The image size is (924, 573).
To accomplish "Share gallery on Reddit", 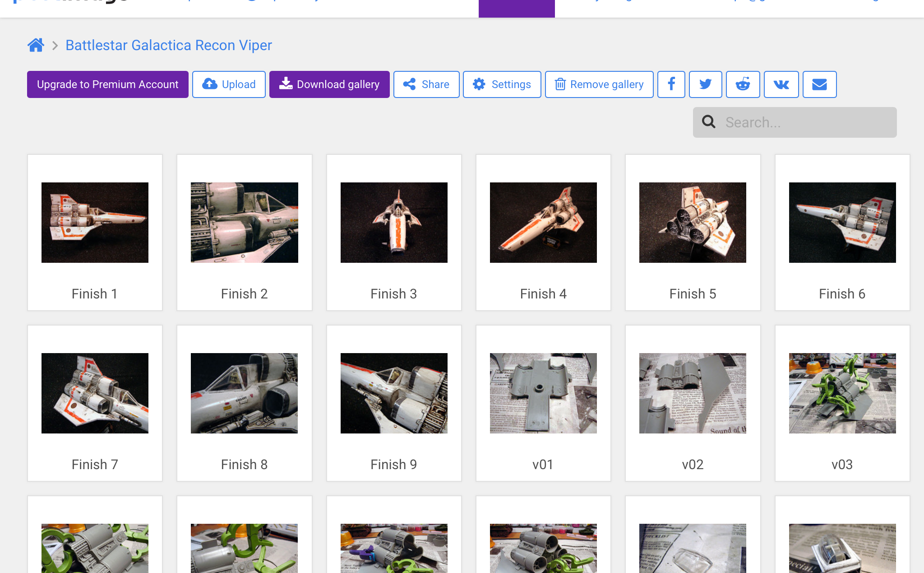I will 743,84.
